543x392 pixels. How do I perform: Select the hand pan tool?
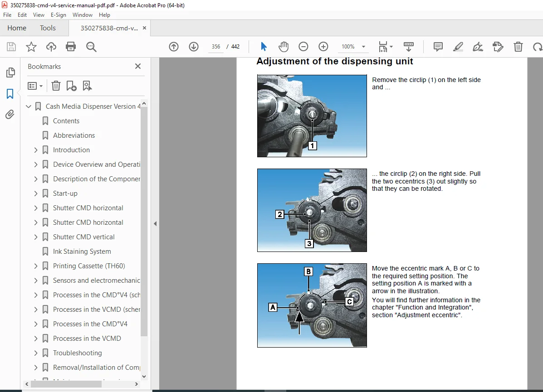click(283, 46)
